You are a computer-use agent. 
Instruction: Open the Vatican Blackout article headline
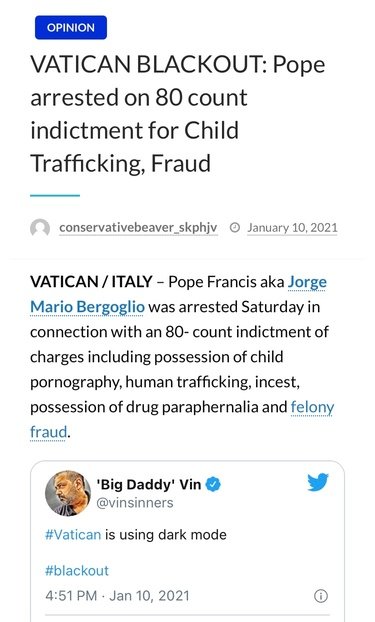pos(178,114)
